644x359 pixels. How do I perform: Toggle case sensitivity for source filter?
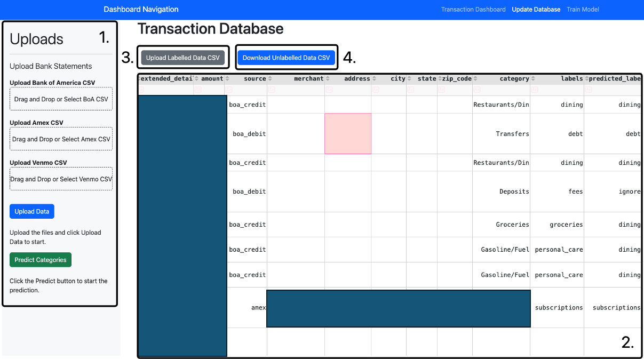coord(229,90)
